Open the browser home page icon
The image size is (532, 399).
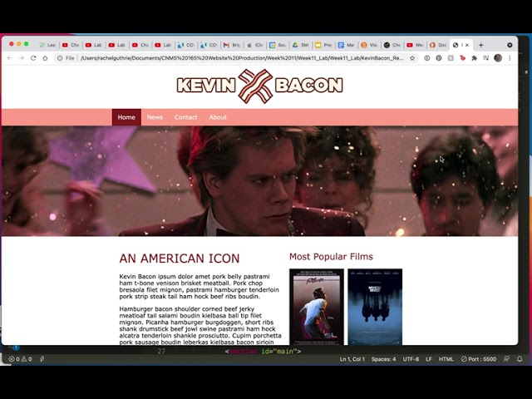45,58
